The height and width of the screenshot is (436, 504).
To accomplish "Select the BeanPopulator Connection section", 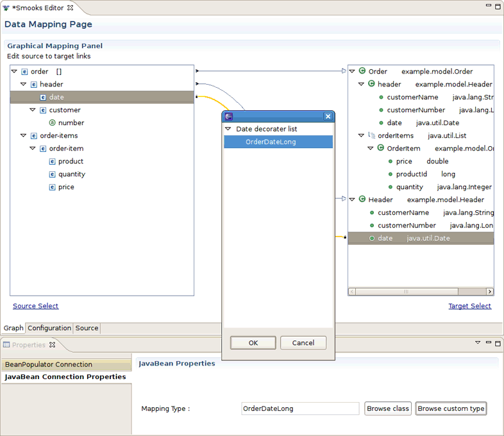I will [x=66, y=364].
